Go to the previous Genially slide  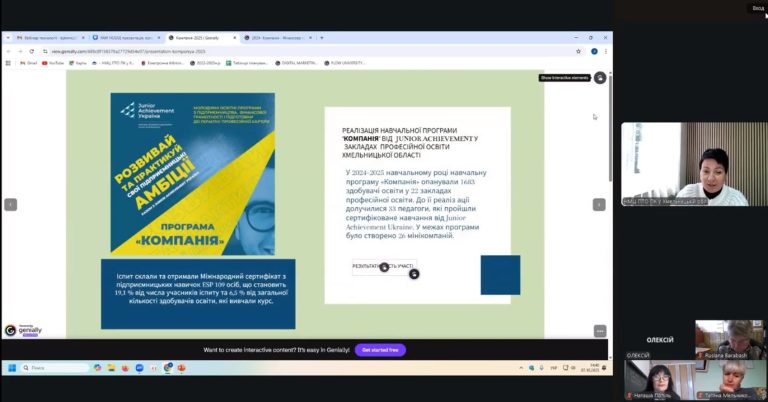[11, 204]
